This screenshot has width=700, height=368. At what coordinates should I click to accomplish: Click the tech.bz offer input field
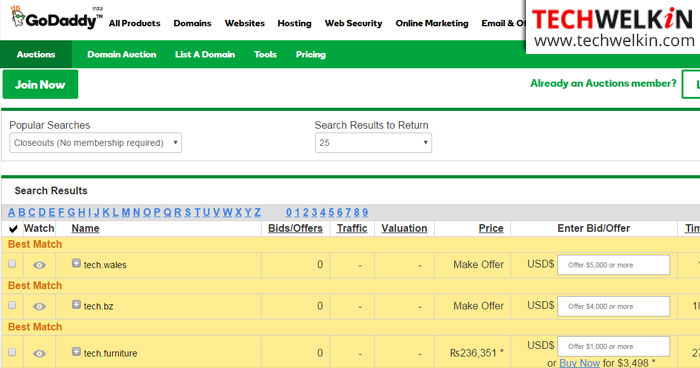(613, 306)
